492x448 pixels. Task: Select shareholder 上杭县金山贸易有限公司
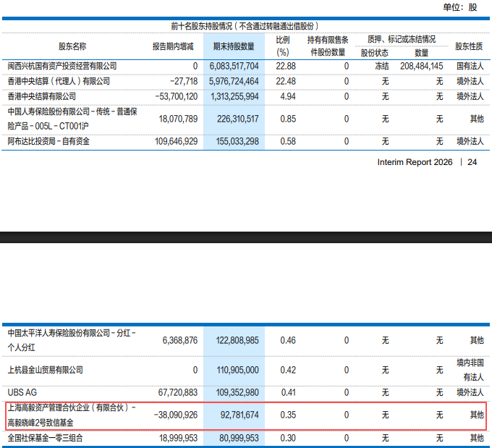[x=45, y=370]
